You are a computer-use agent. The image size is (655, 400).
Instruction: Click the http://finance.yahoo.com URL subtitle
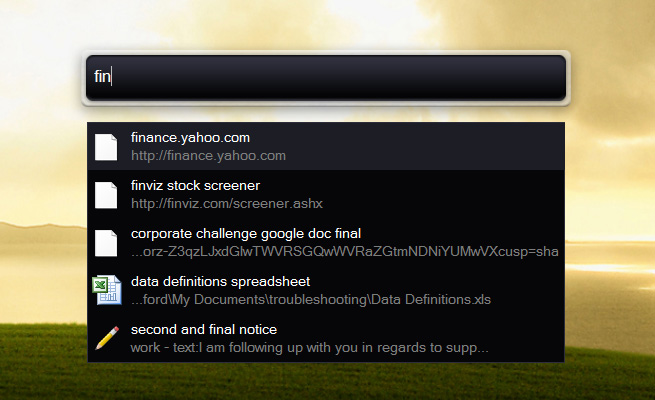(208, 156)
